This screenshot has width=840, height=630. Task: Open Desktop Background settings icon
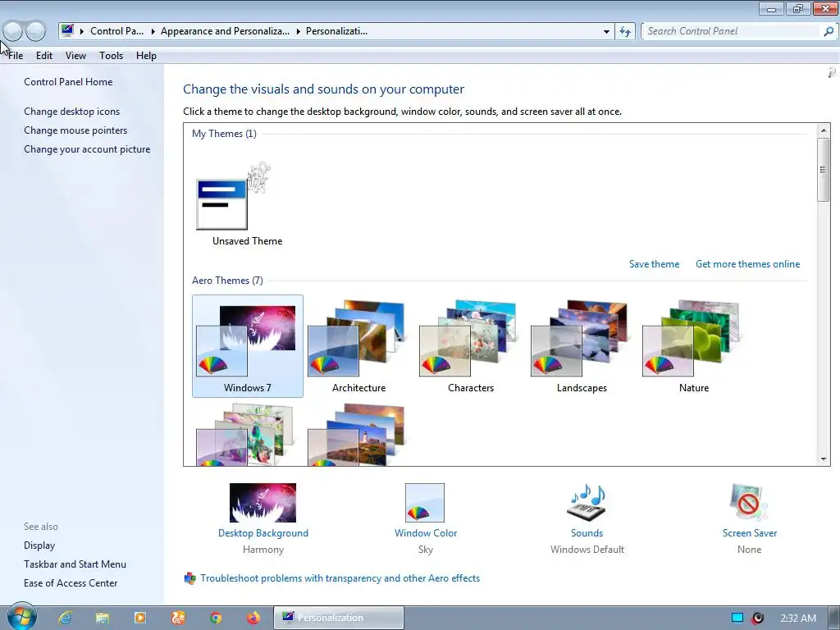coord(262,503)
